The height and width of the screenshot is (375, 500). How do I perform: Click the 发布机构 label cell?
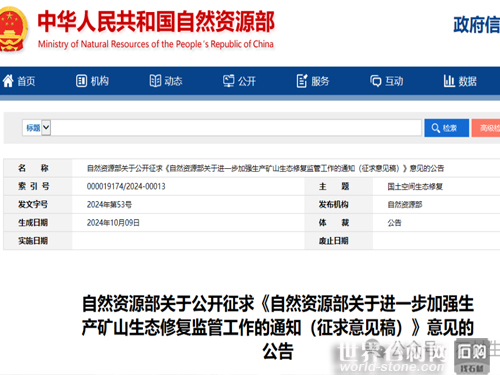click(x=338, y=205)
